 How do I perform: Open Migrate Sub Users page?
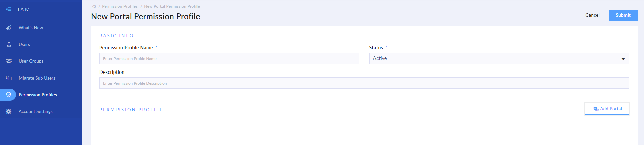37,78
